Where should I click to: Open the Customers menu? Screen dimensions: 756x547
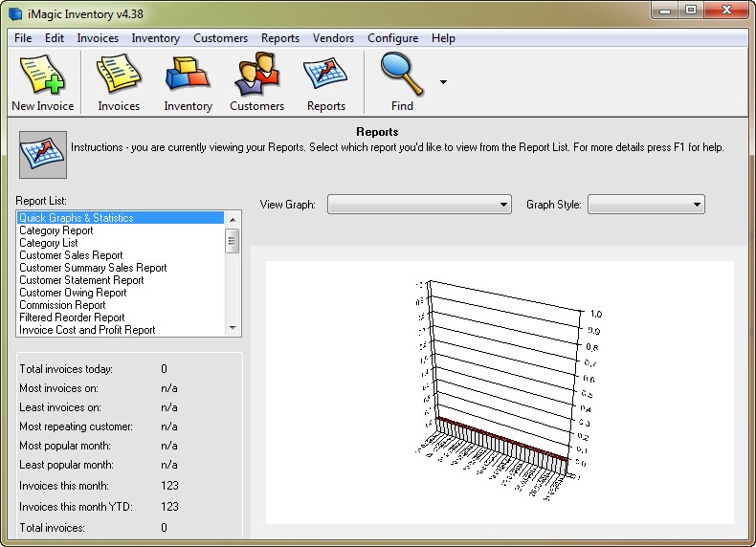pos(220,38)
